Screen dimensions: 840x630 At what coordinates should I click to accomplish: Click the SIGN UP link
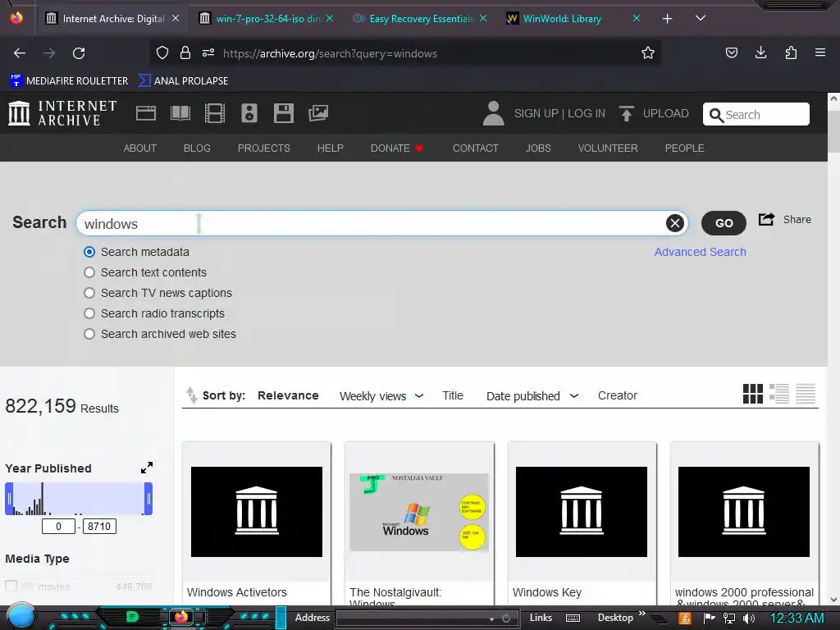click(536, 113)
